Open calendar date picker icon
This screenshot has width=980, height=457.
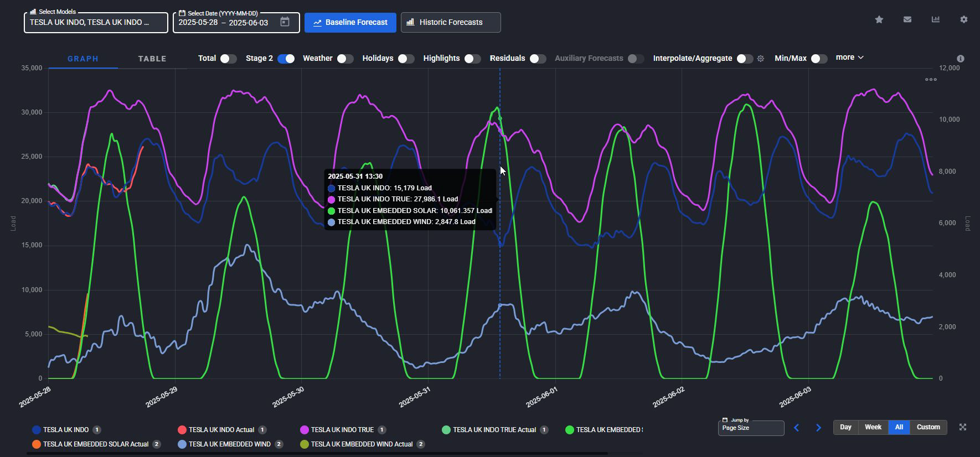pos(285,22)
